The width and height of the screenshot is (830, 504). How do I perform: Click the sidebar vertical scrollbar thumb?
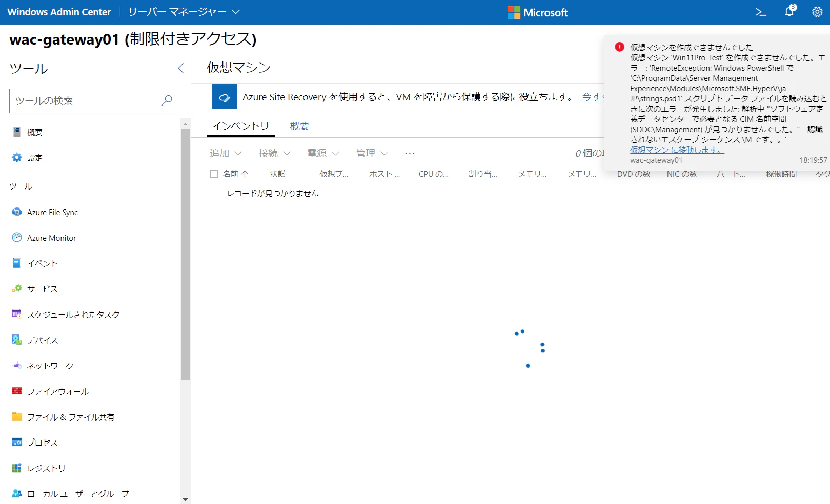(185, 254)
